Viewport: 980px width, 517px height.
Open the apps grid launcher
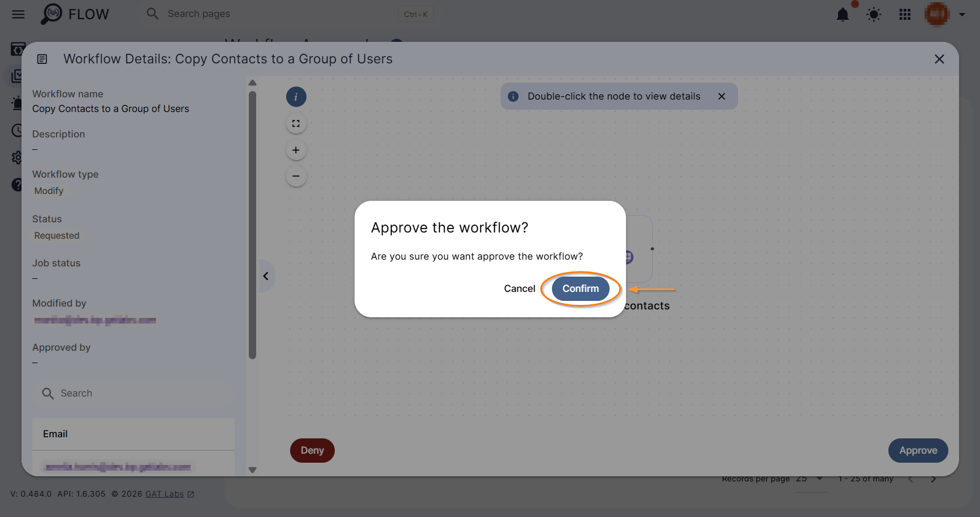pyautogui.click(x=905, y=15)
